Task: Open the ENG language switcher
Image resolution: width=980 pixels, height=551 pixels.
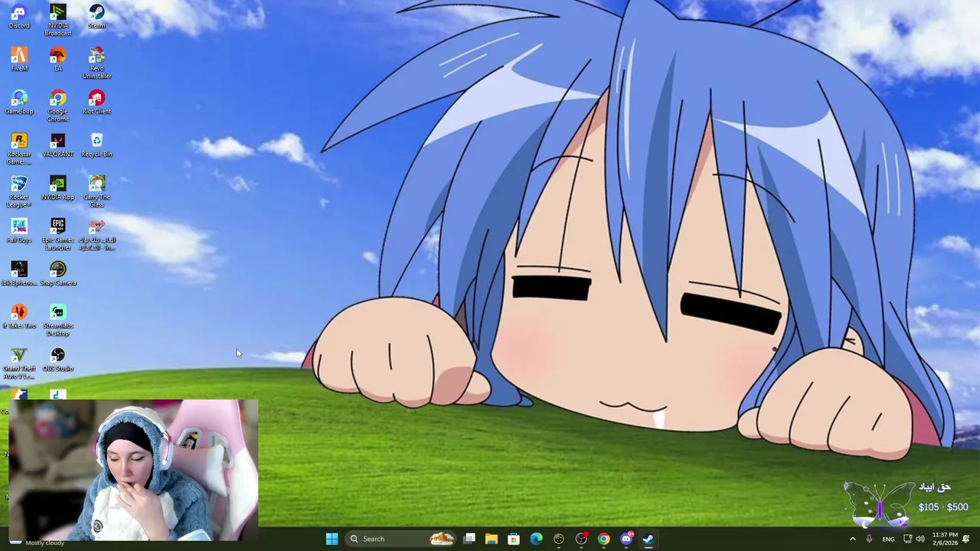Action: [x=888, y=539]
